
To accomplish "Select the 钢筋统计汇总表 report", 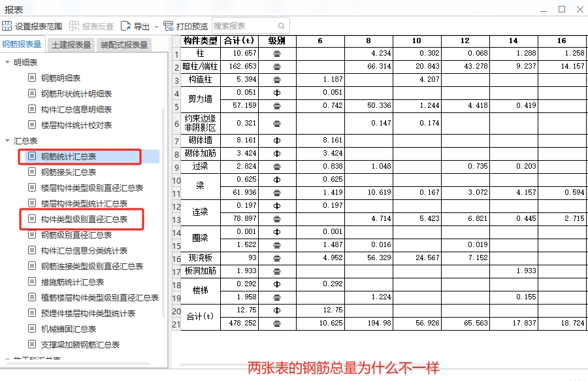I will click(69, 156).
